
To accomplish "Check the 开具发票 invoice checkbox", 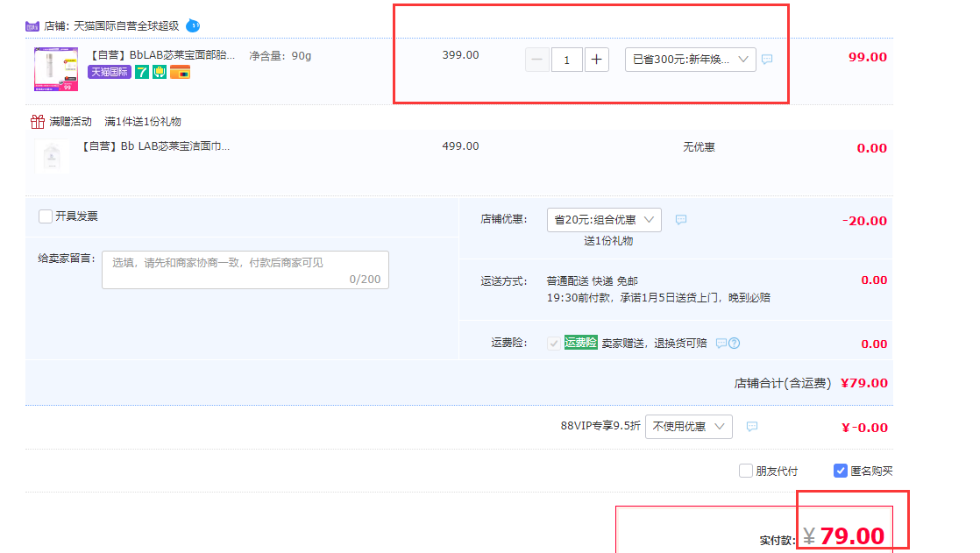I will [46, 216].
